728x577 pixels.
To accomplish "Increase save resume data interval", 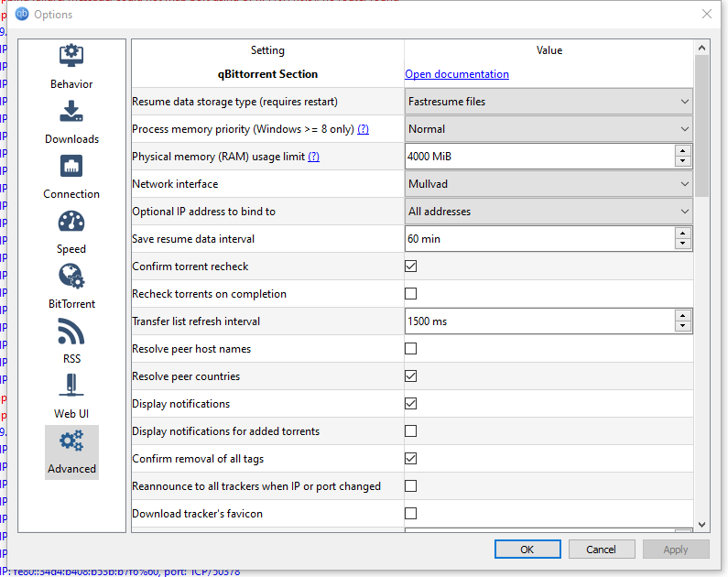I will point(682,234).
